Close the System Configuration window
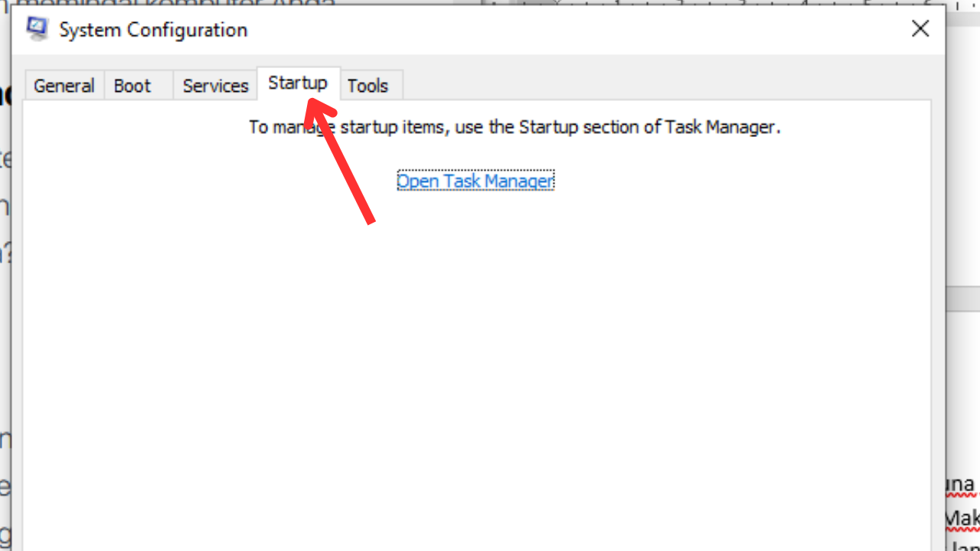This screenshot has width=980, height=551. (x=920, y=29)
